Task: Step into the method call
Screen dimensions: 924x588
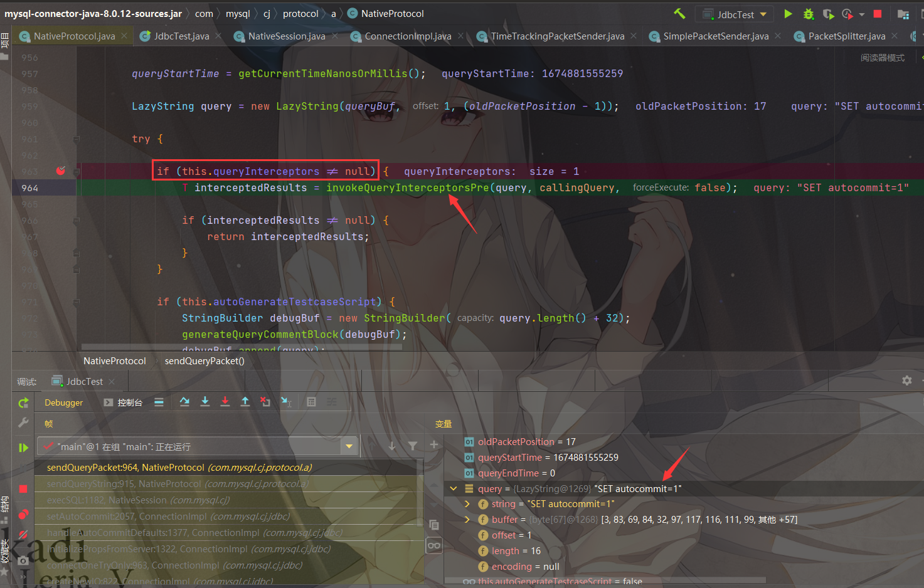Action: 205,402
